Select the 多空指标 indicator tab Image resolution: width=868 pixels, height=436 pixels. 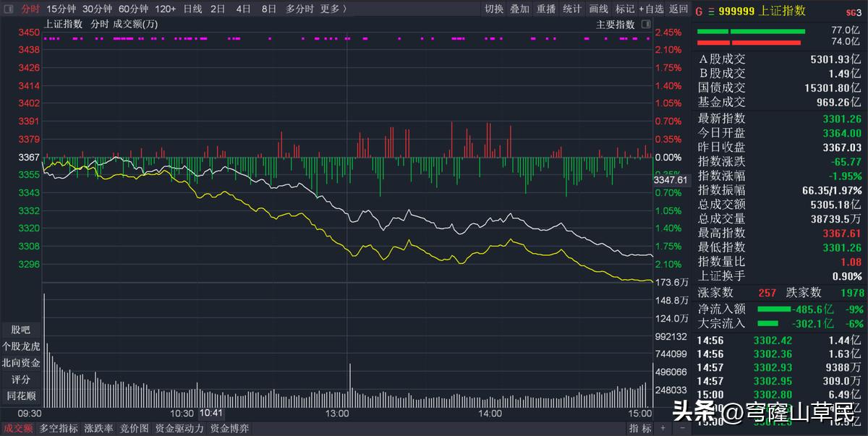coord(58,428)
